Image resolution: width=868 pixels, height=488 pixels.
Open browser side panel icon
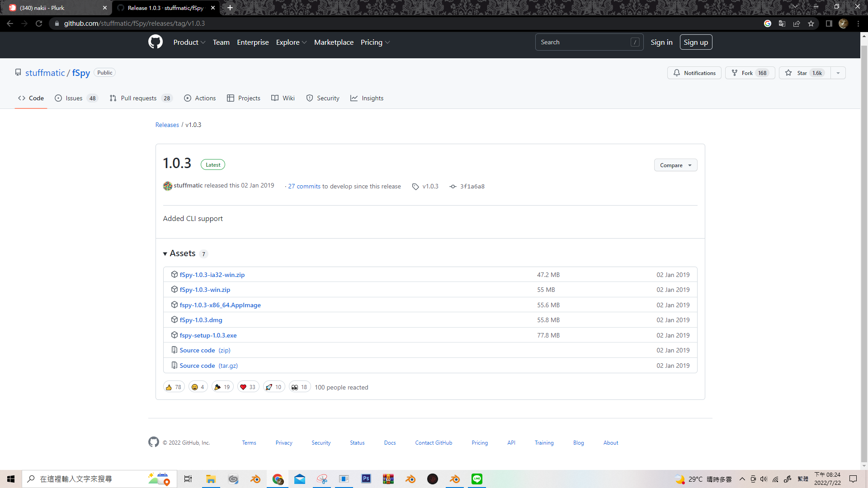coord(829,23)
